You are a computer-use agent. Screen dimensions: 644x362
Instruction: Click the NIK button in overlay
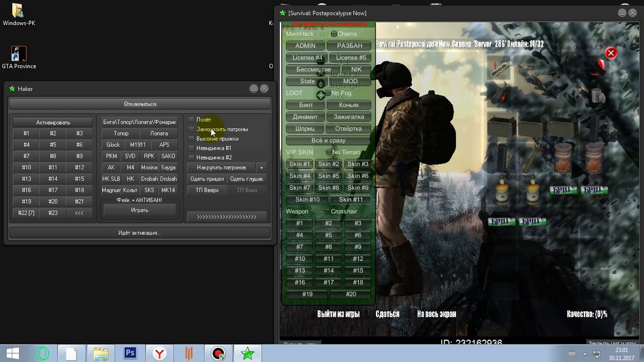coord(356,69)
